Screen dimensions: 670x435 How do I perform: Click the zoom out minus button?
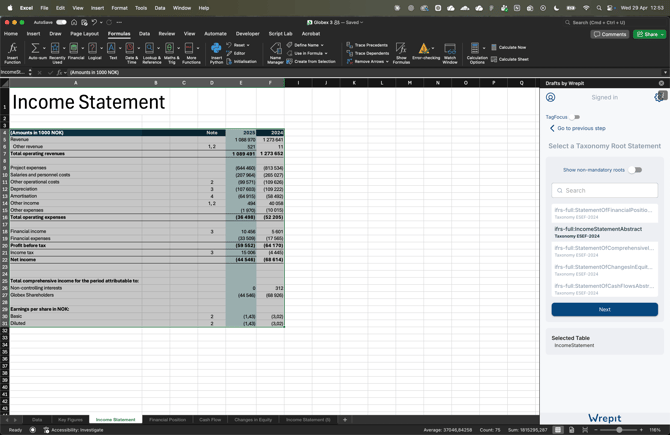coord(596,430)
